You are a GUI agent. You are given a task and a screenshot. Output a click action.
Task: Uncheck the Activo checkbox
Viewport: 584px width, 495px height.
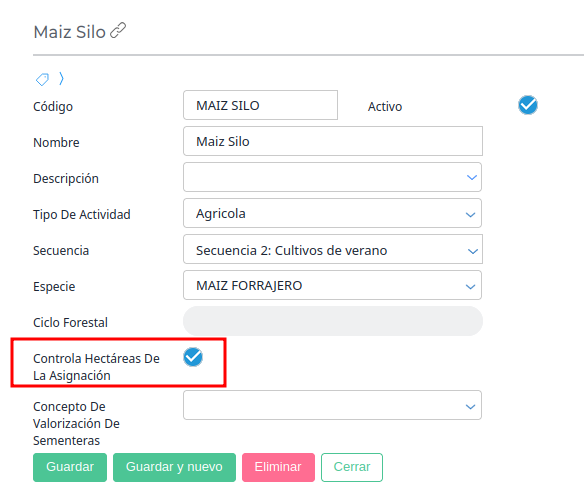click(x=527, y=105)
